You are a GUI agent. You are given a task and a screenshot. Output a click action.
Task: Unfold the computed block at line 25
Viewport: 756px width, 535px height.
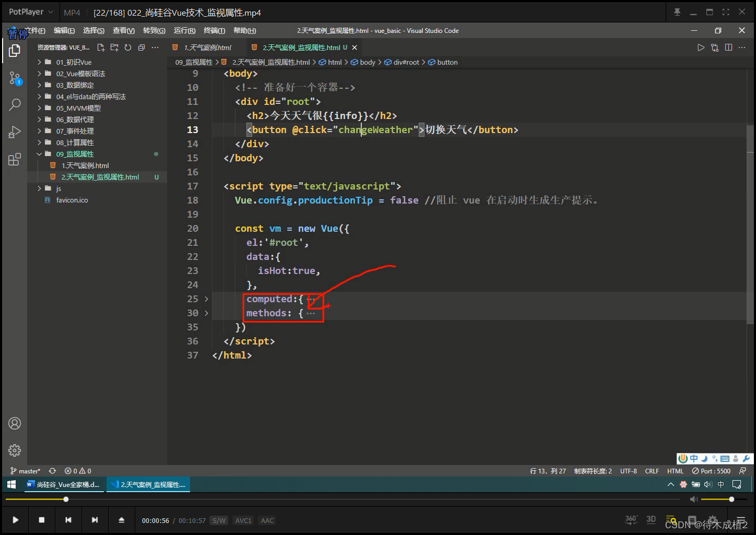[206, 299]
